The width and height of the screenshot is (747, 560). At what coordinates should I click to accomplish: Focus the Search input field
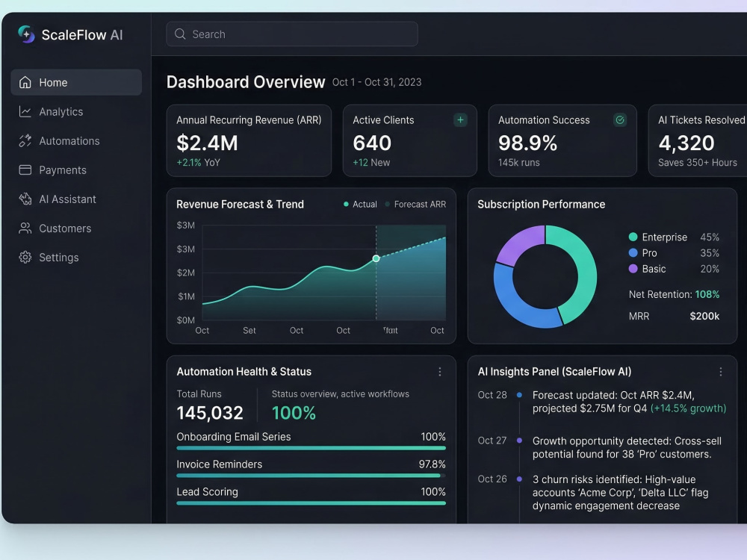[292, 34]
